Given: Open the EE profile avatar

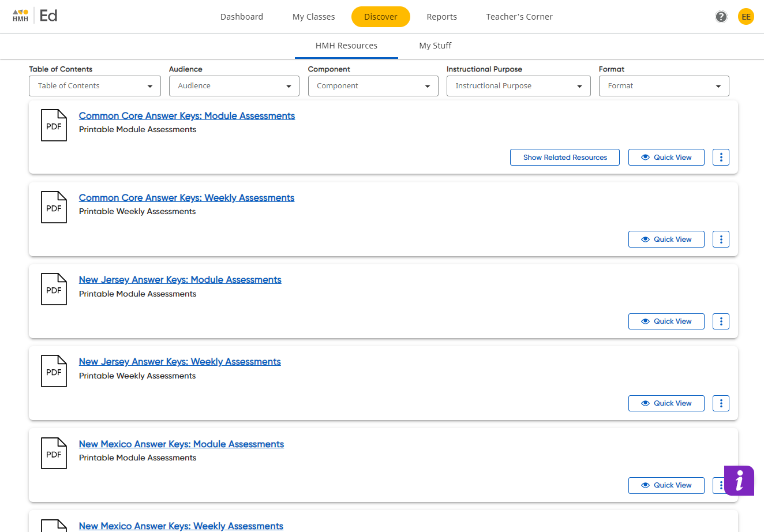Looking at the screenshot, I should (x=746, y=16).
